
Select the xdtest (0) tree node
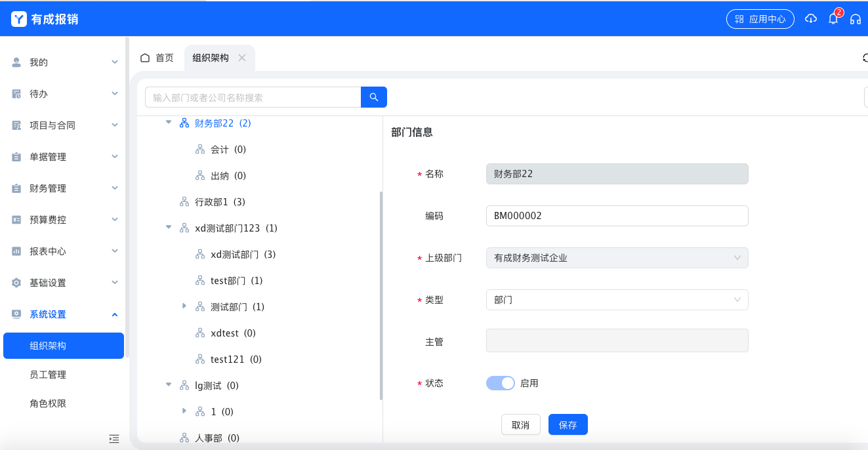click(x=233, y=333)
